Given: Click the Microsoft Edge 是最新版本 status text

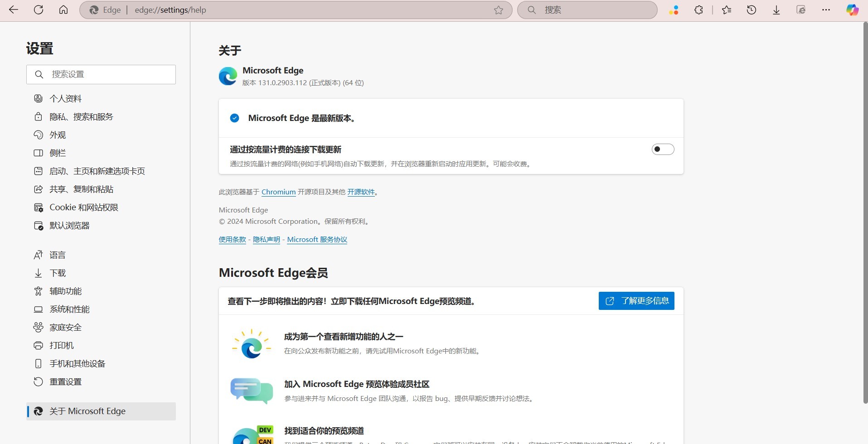Looking at the screenshot, I should tap(302, 118).
